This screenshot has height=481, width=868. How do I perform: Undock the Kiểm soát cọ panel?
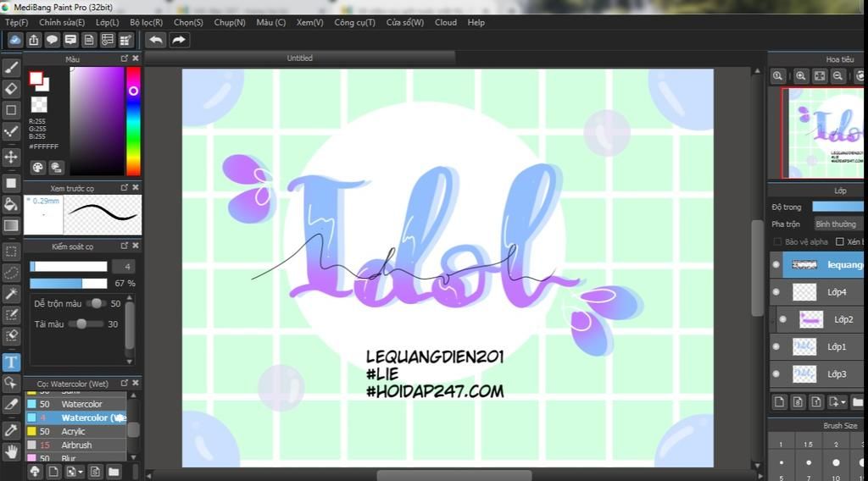[125, 246]
